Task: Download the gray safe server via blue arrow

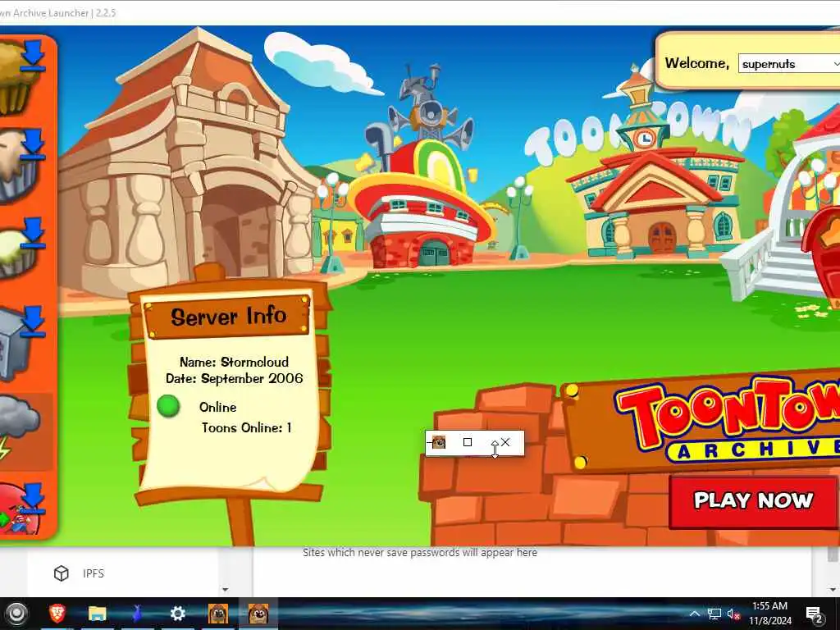Action: [33, 322]
